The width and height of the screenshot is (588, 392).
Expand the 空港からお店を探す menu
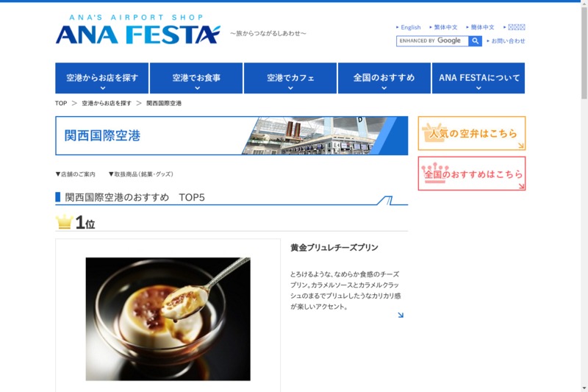tap(102, 78)
